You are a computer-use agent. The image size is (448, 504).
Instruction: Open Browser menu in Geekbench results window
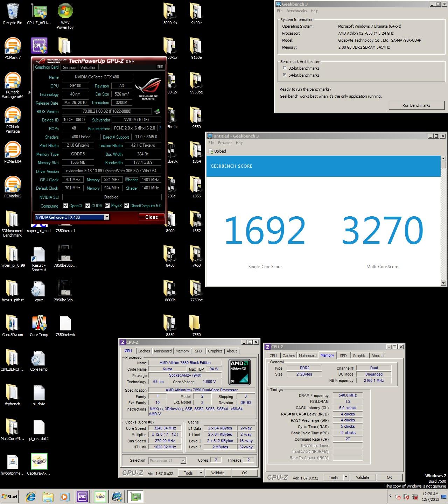click(x=225, y=143)
